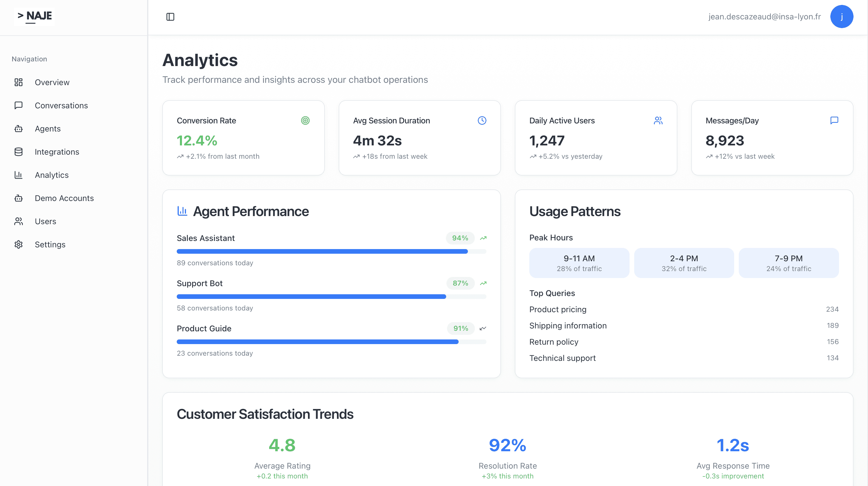Click the Daily Active Users people icon
This screenshot has width=868, height=486.
[x=658, y=120]
